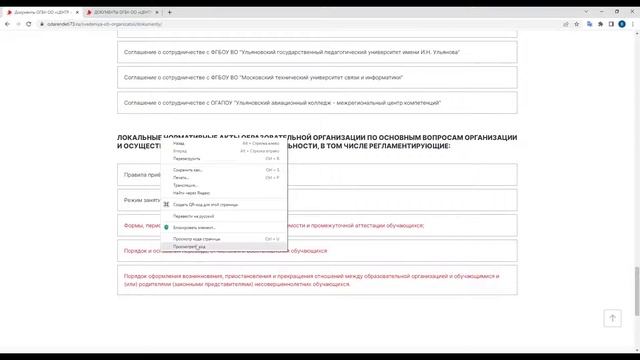640x360 pixels.
Task: Select Перезагрузить in the context menu
Action: click(224, 158)
